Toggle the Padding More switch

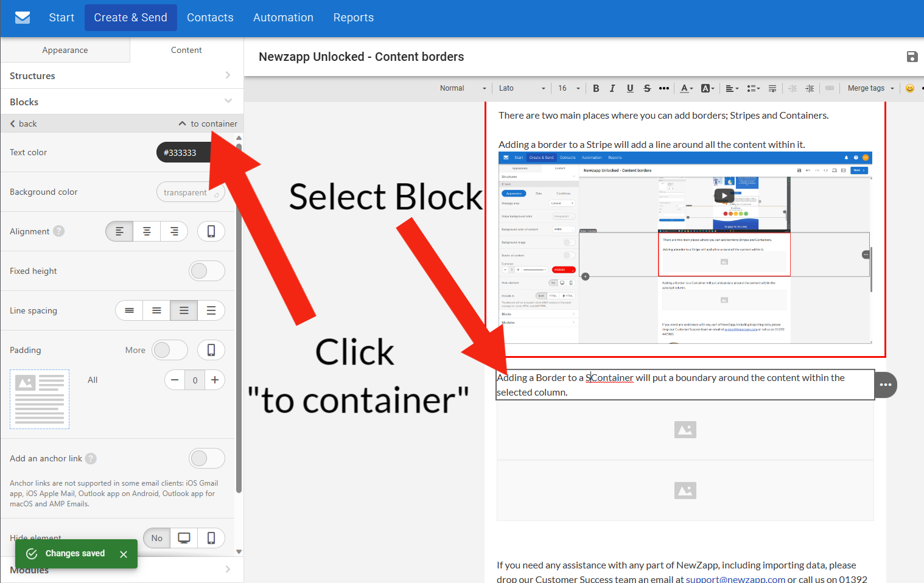170,350
